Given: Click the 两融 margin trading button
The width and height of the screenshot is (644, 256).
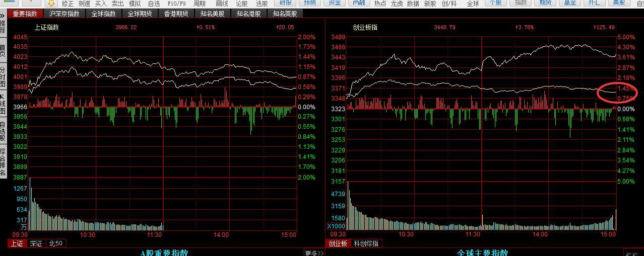Looking at the screenshot, I should pos(359,3).
